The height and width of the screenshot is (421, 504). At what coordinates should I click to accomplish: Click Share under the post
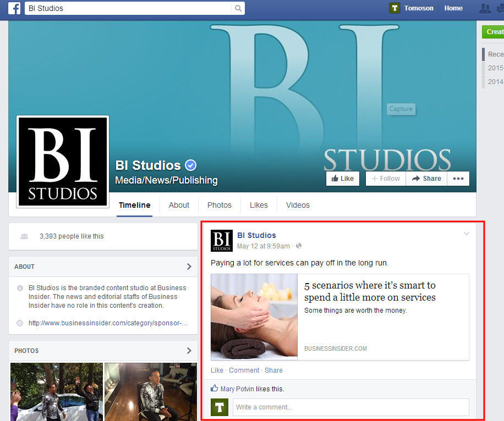click(x=273, y=370)
